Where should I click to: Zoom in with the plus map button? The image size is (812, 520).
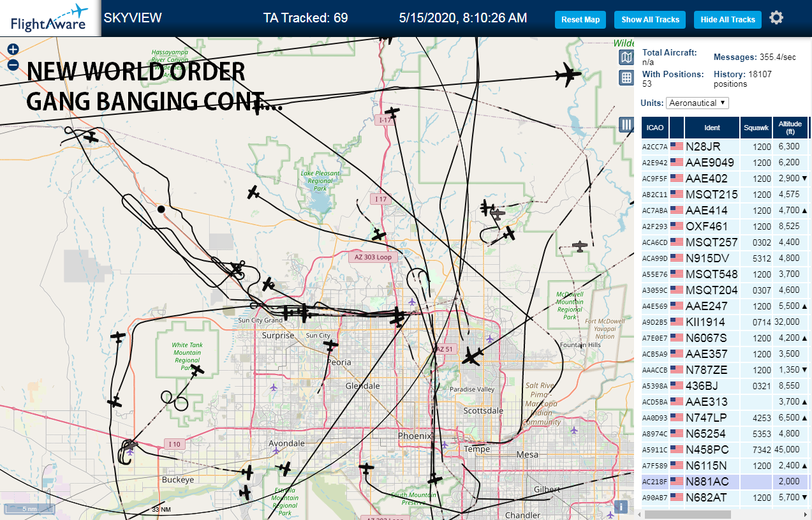[x=13, y=49]
